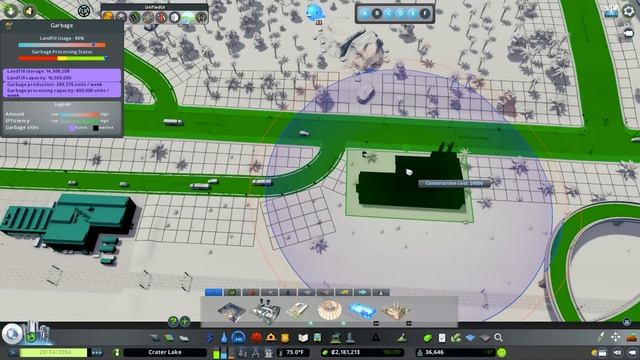Toggle letter D button
Image resolution: width=640 pixels, height=360 pixels.
[401, 13]
